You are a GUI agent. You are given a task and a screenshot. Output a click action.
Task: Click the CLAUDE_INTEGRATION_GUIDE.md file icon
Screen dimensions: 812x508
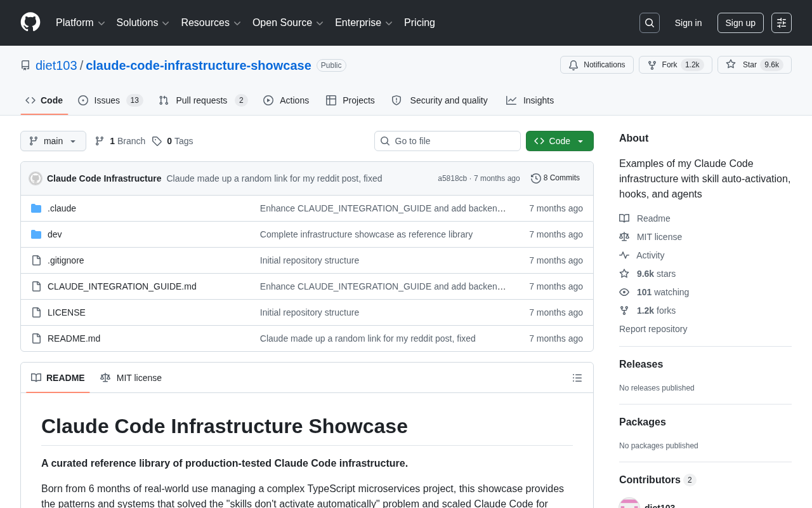[x=36, y=286]
